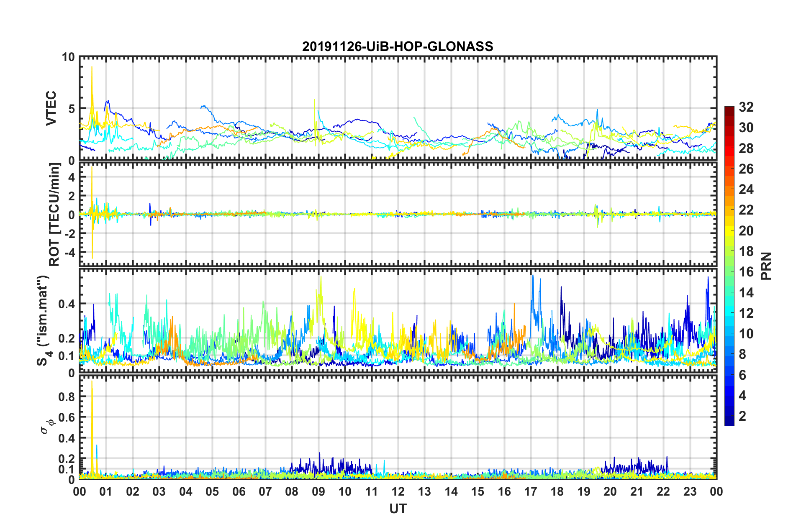Click the plot title 20191126-UiB-HOP-GLONASS
Image resolution: width=796 pixels, height=532 pixels.
pyautogui.click(x=398, y=46)
